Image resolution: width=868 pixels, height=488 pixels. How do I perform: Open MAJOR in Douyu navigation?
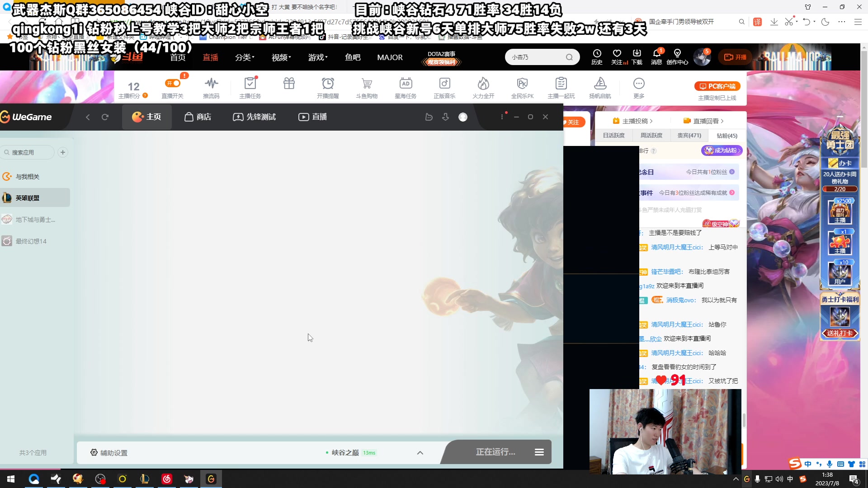point(390,57)
